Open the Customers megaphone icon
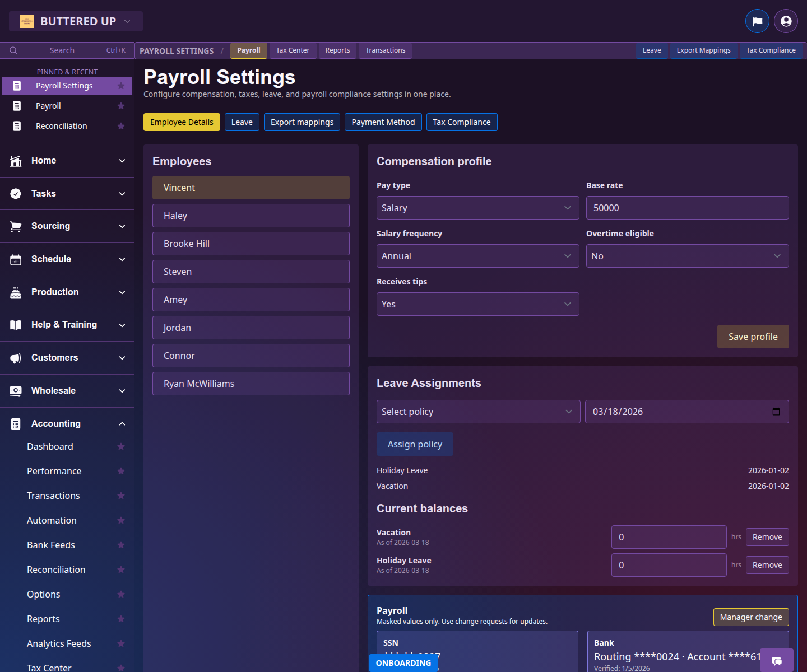Screen dimensions: 807x672 coord(16,357)
